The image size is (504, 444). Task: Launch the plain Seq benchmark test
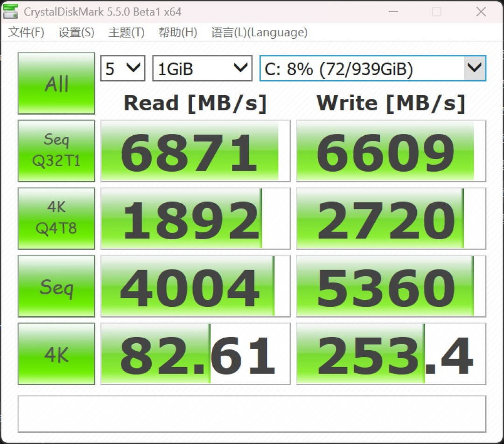click(56, 286)
